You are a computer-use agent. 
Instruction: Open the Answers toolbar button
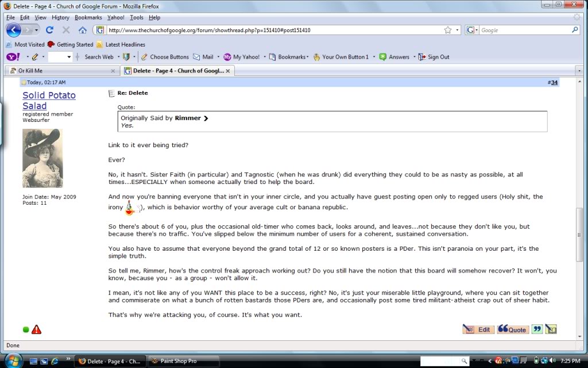[x=394, y=57]
